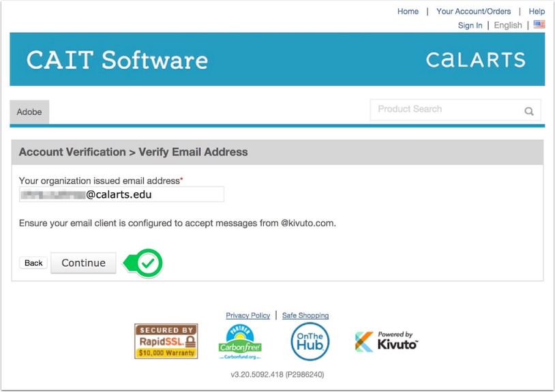
Task: Click the OnTheHub logo
Action: click(x=310, y=342)
